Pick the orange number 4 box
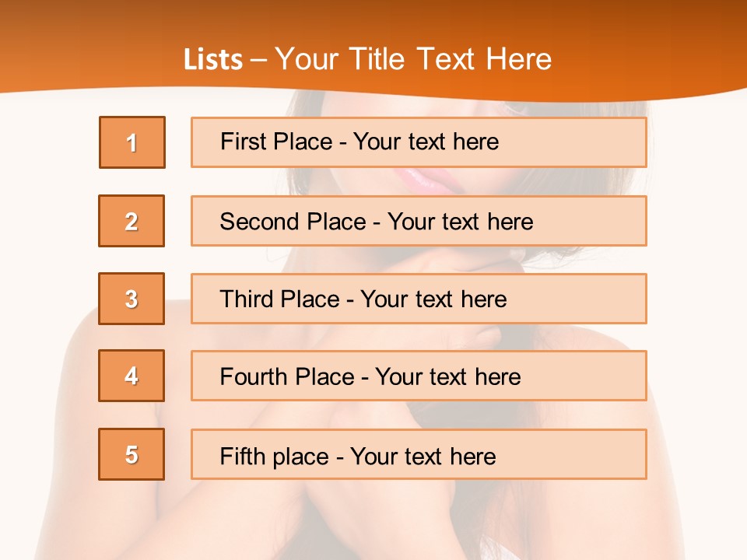The height and width of the screenshot is (560, 747). click(x=132, y=376)
